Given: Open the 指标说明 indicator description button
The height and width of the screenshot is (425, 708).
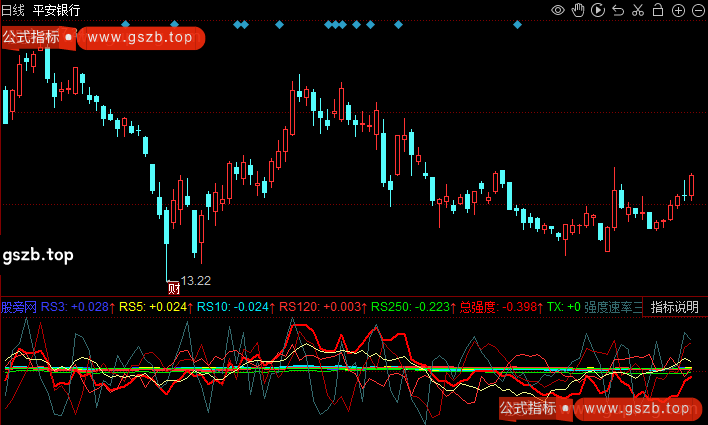Looking at the screenshot, I should (675, 307).
